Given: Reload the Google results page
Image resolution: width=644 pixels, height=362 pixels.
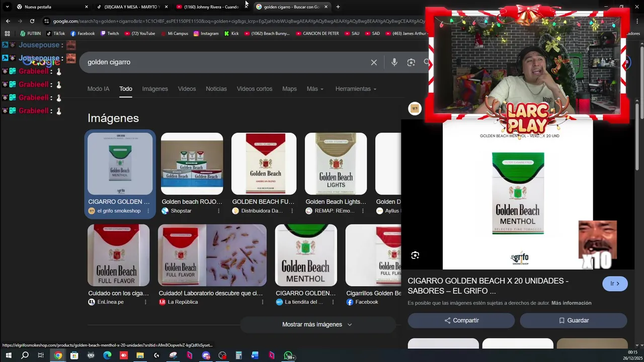Looking at the screenshot, I should point(32,21).
